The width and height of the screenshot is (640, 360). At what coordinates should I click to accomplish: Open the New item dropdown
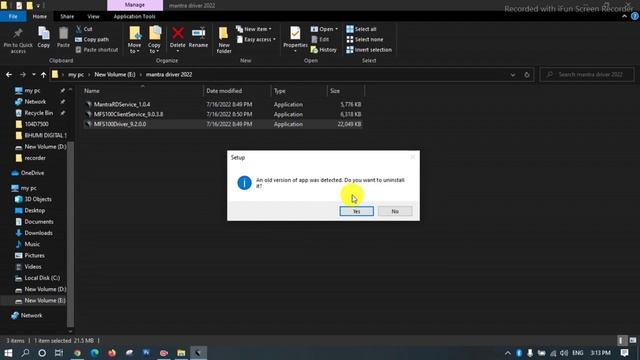pos(253,29)
